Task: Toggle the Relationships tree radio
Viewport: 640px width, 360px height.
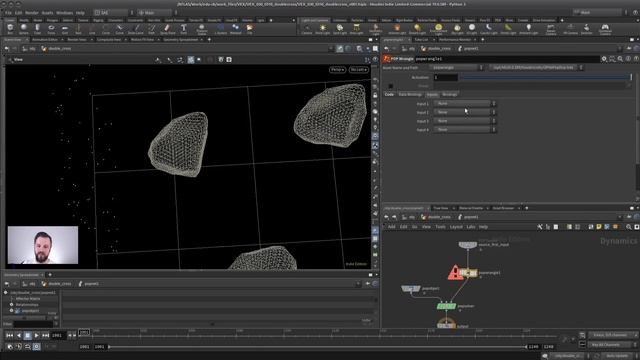Action: (x=12, y=304)
